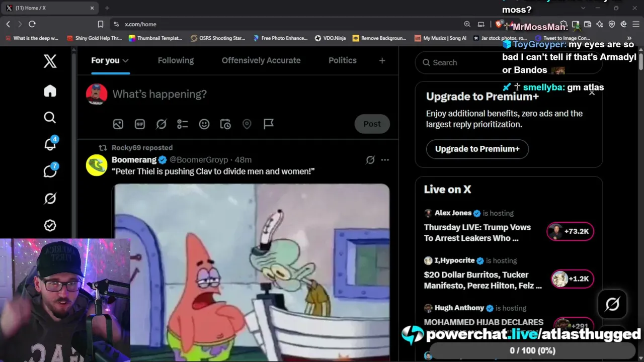The image size is (644, 362).
Task: Enhance post with Grok in composer
Action: click(161, 124)
